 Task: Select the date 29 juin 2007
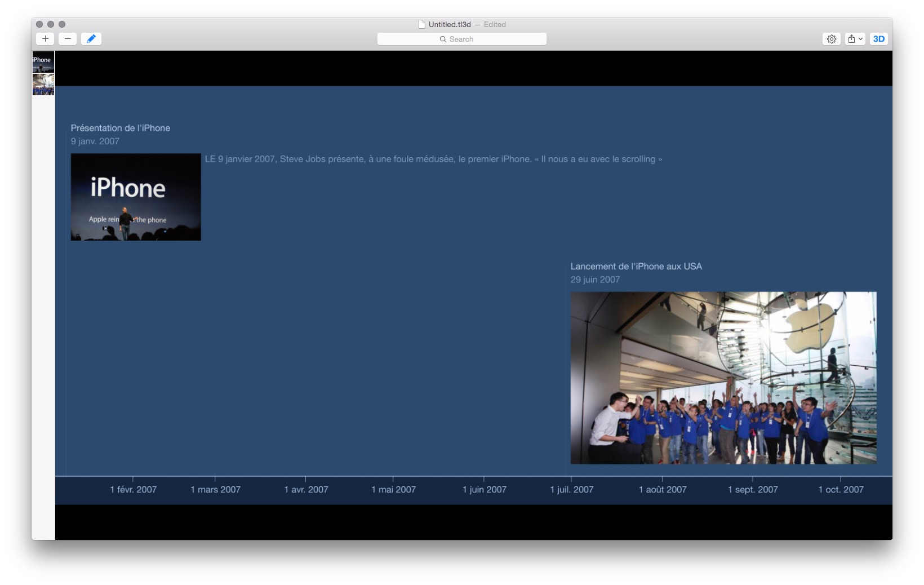(595, 280)
